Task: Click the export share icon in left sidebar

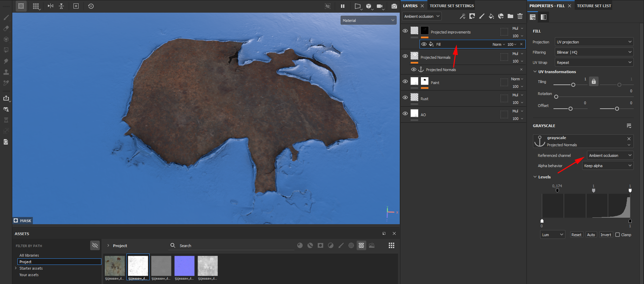Action: point(6,98)
